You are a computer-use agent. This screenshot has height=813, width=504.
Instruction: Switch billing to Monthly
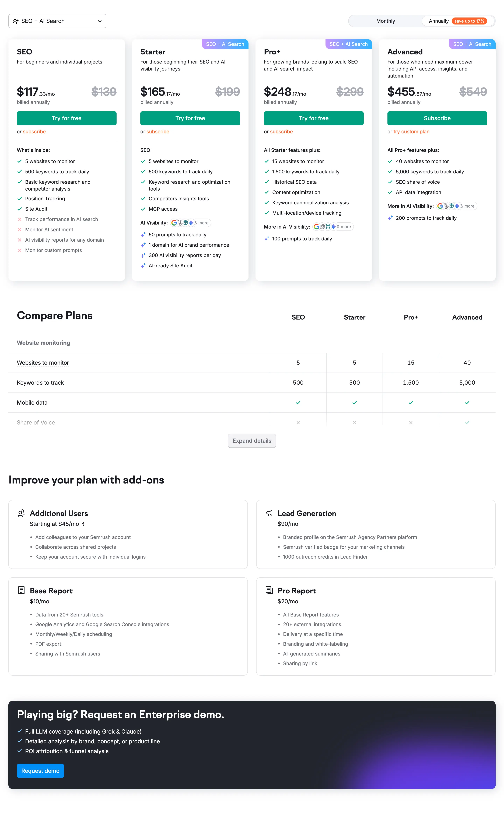[x=385, y=21]
